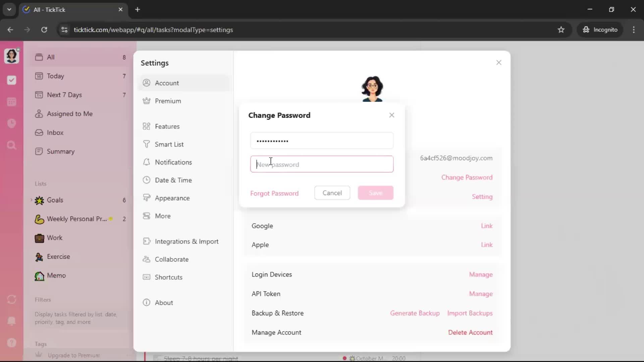
Task: Click the task checkmark icon in left rail
Action: tap(12, 80)
